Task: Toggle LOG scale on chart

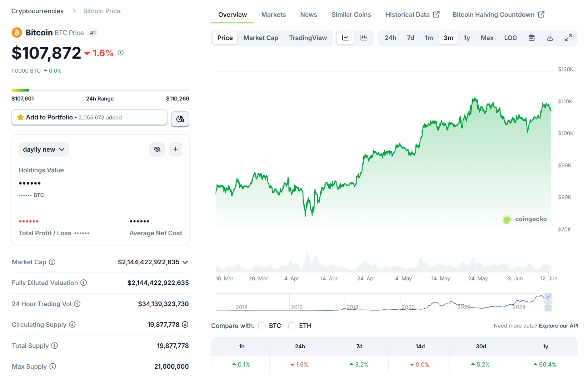Action: tap(510, 38)
